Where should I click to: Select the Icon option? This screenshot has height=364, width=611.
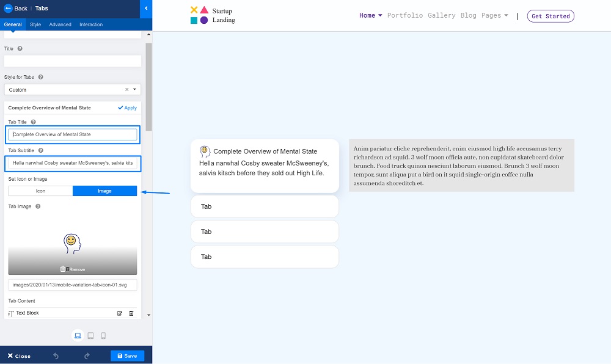[x=40, y=191]
